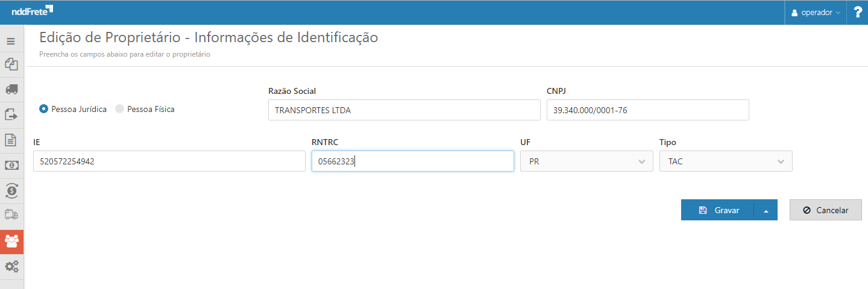
Task: Click the Cancelar button
Action: pos(825,210)
